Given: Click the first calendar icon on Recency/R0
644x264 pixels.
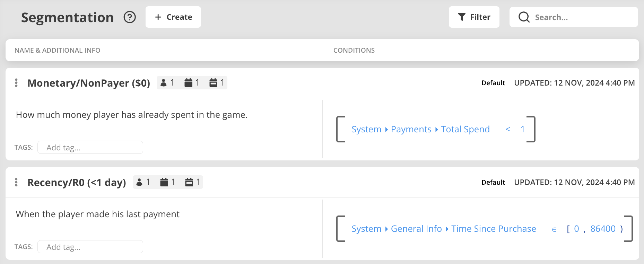Looking at the screenshot, I should pos(164,182).
